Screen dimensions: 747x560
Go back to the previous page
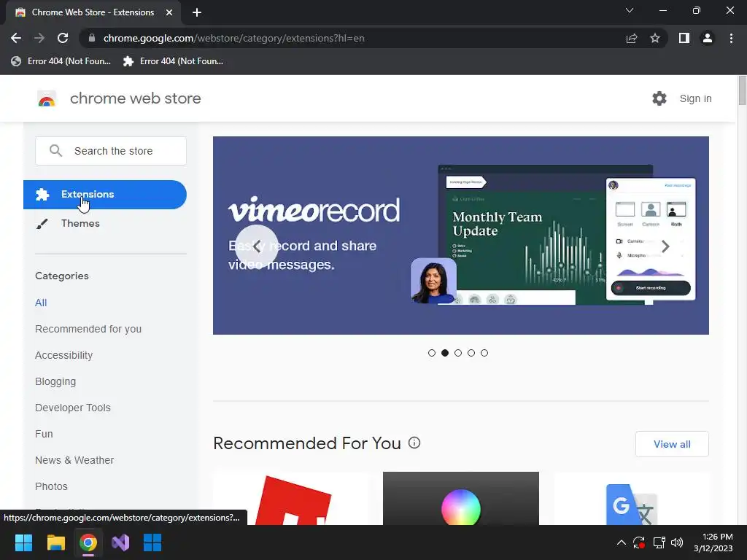point(16,38)
